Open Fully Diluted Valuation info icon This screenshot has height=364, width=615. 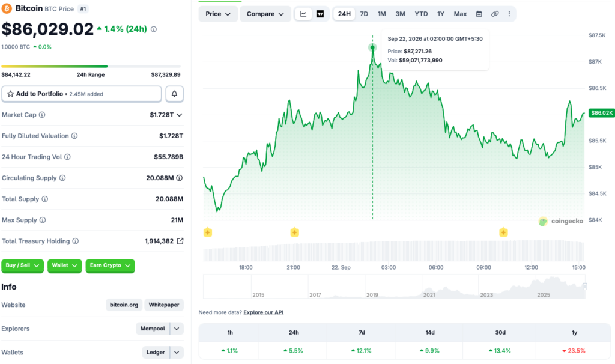74,136
